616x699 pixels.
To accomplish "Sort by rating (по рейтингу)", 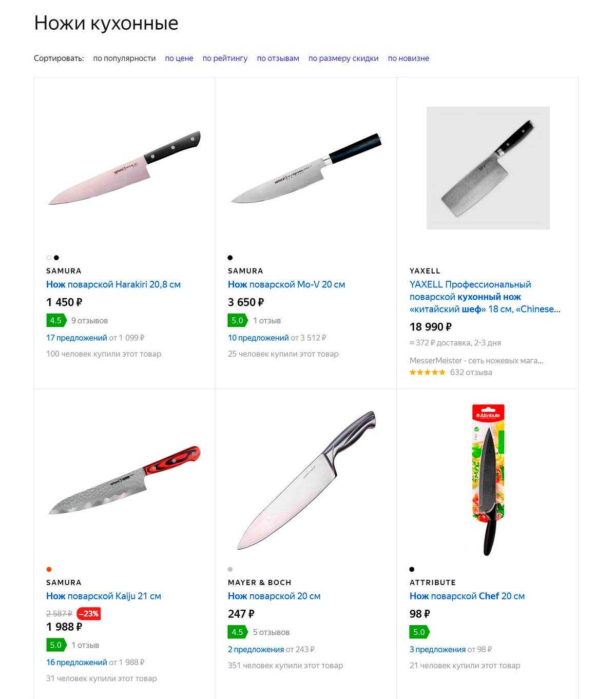I will point(225,59).
